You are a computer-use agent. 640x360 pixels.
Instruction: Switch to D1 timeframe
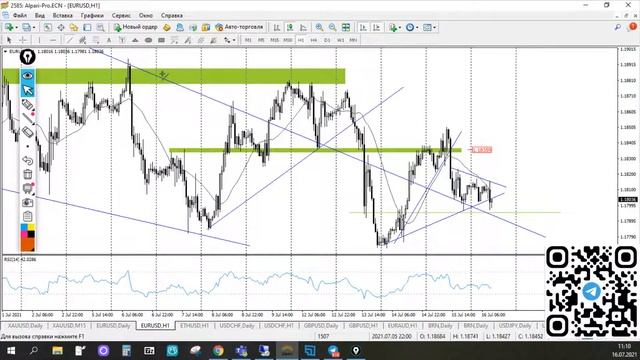click(x=327, y=40)
